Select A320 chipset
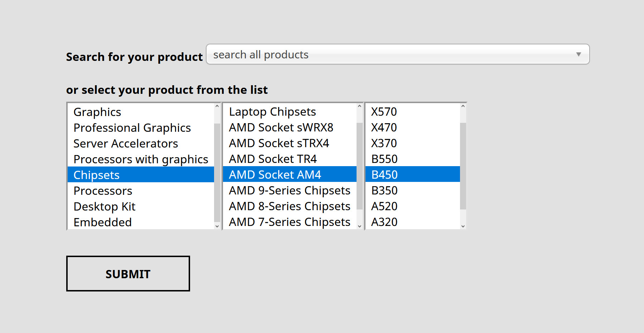This screenshot has height=333, width=644. click(413, 222)
